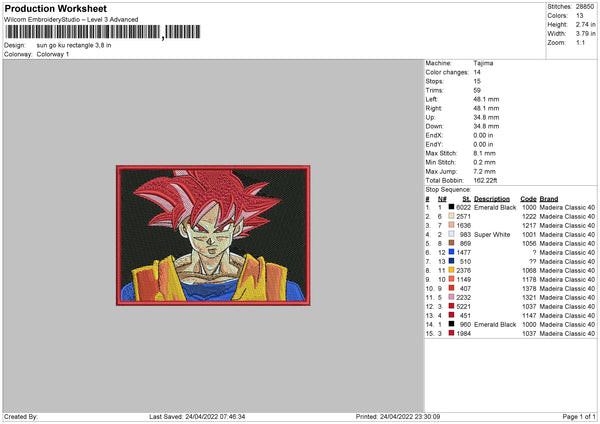
Task: Select the red swatch beside 5221
Action: pyautogui.click(x=451, y=306)
